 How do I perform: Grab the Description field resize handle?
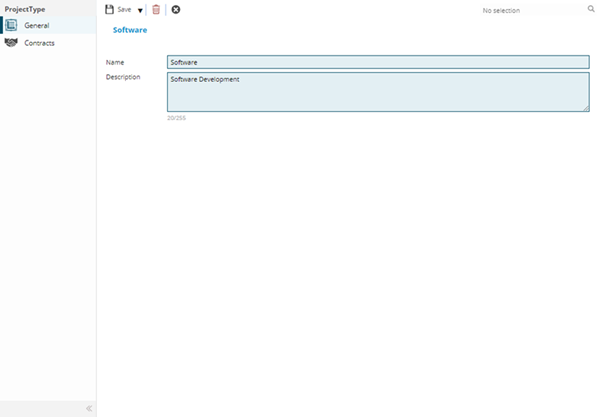pos(586,108)
